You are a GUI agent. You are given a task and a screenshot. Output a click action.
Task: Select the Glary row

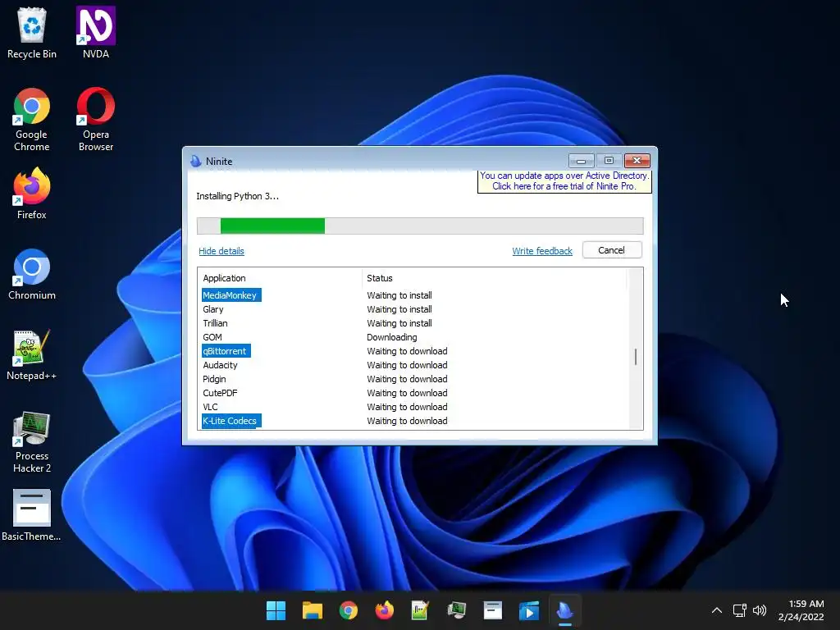coord(413,309)
